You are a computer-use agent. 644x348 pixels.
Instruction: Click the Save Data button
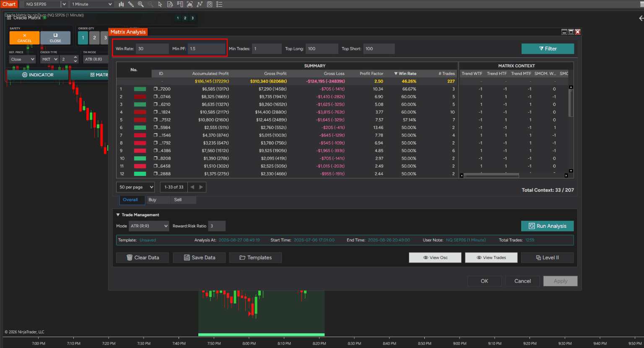pyautogui.click(x=199, y=258)
